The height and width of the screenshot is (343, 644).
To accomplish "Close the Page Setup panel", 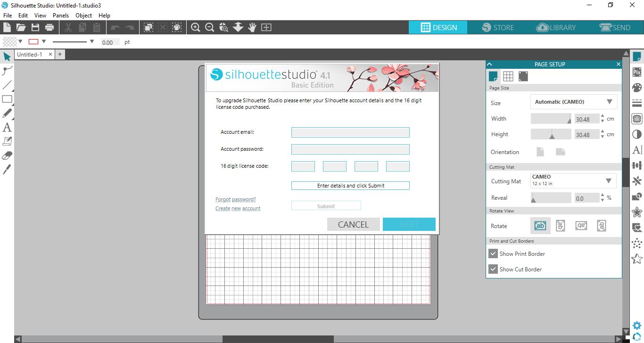I will [x=618, y=64].
